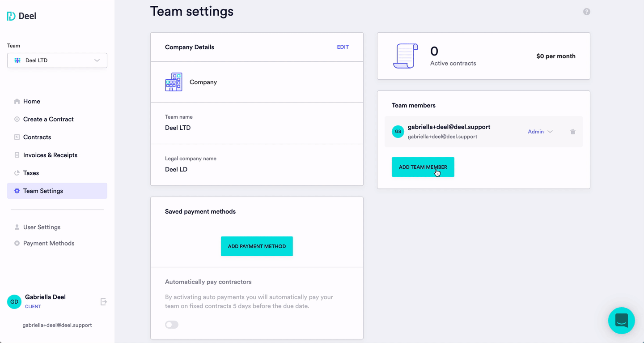The image size is (644, 343).
Task: Click the team icon in Deel LTD selector
Action: pos(17,60)
